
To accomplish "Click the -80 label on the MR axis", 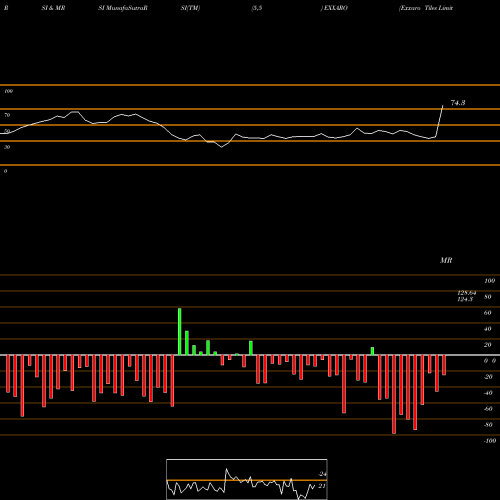I will (488, 425).
